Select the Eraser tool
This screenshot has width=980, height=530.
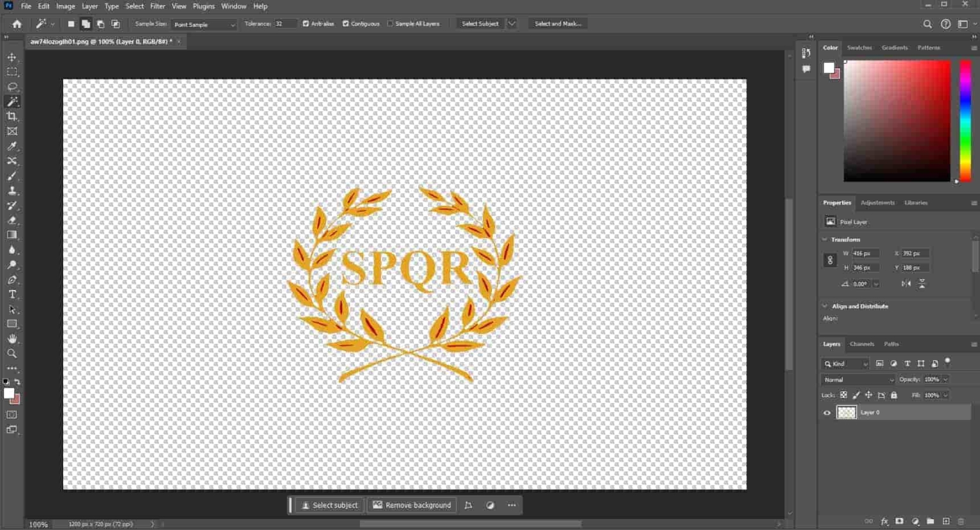pos(12,220)
